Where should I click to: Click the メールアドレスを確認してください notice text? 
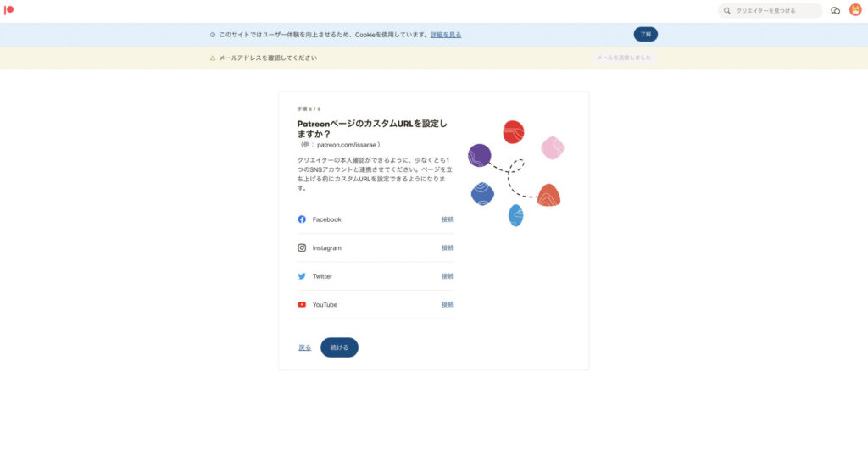(x=268, y=58)
